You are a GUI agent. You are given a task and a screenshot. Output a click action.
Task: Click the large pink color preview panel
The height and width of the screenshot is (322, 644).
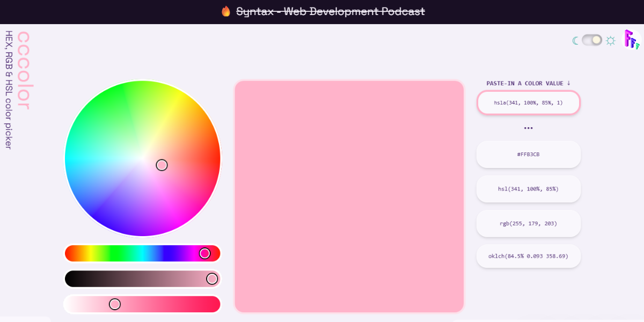coord(349,196)
